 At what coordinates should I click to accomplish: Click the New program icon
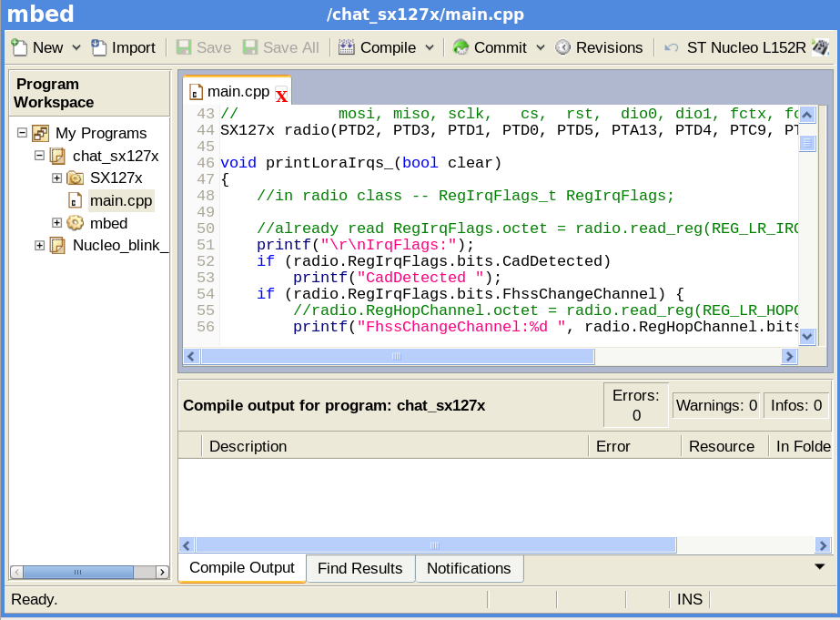coord(19,47)
